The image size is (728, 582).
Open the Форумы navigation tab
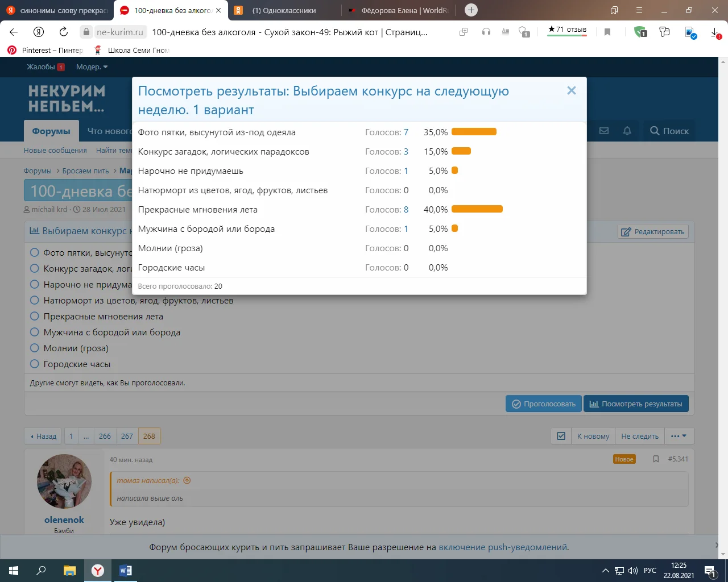tap(51, 131)
